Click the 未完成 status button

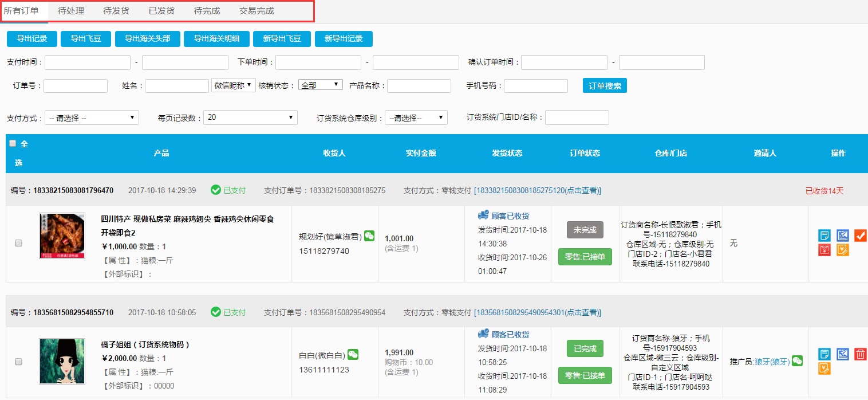point(585,230)
